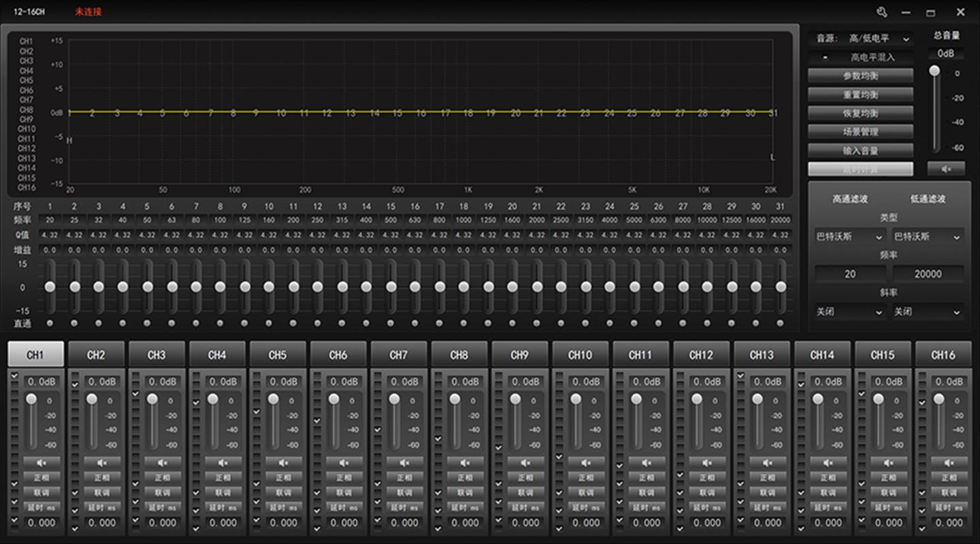Screen dimensions: 980x544
Task: Mute channel CH1 with its speaker icon
Action: 41,462
